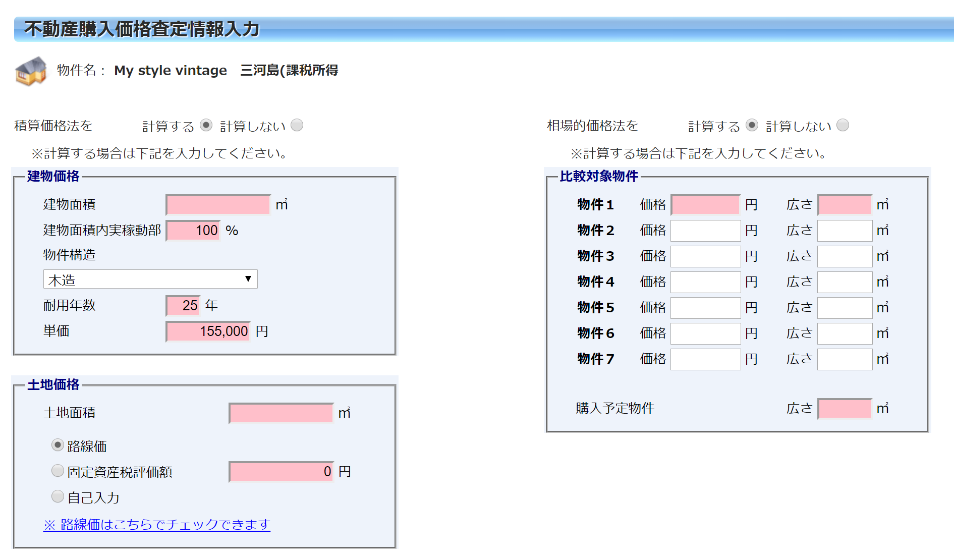Click the 物件1 広さ input field
Screen dimensions: 954x560
(x=845, y=205)
